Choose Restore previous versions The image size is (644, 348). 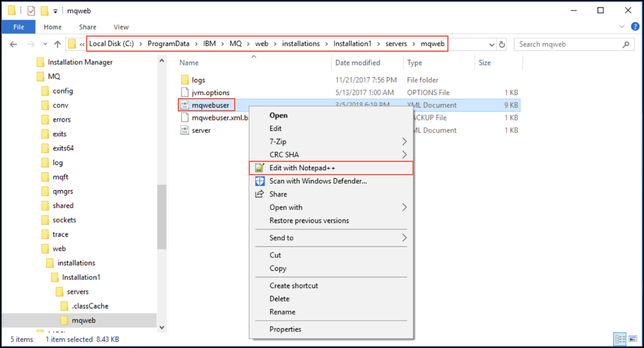(x=331, y=221)
